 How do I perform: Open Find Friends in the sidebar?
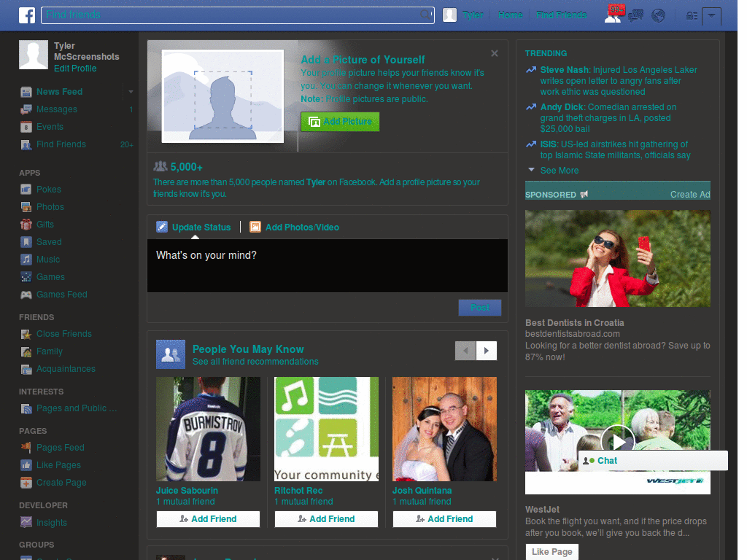pyautogui.click(x=61, y=144)
